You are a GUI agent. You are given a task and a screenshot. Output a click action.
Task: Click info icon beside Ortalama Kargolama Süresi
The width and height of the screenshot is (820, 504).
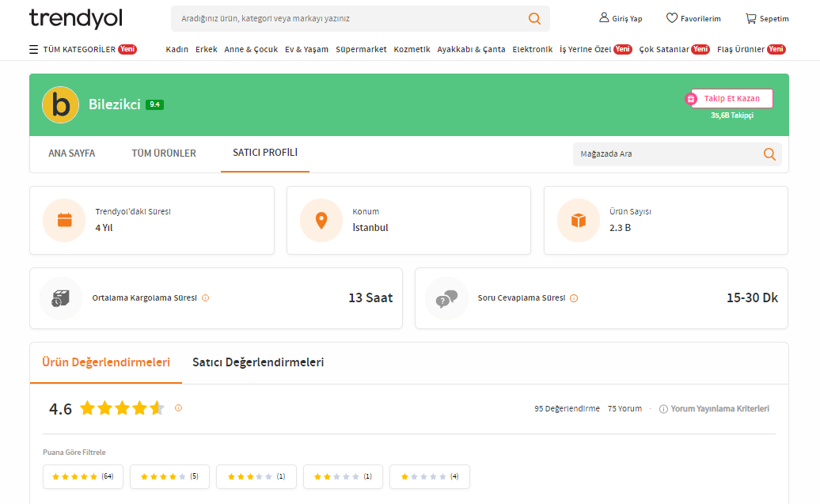click(206, 298)
